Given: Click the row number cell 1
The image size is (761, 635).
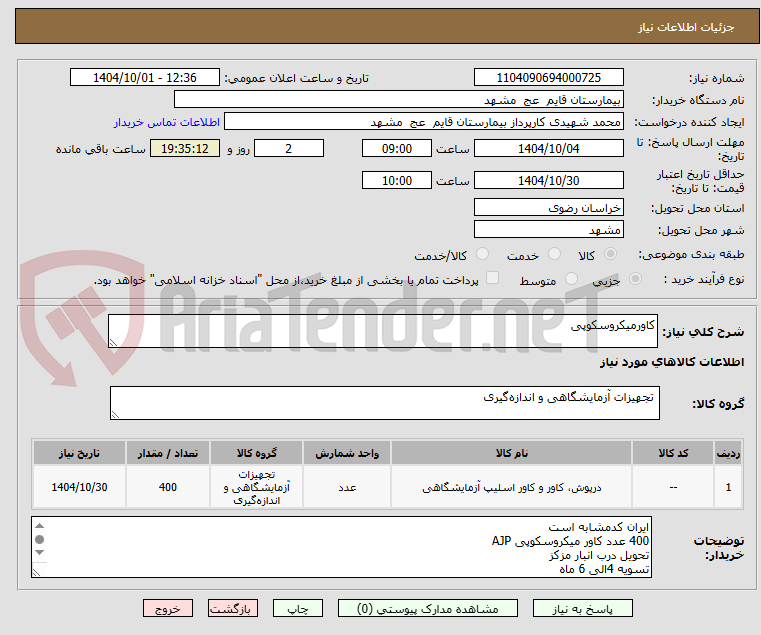Looking at the screenshot, I should tap(728, 487).
